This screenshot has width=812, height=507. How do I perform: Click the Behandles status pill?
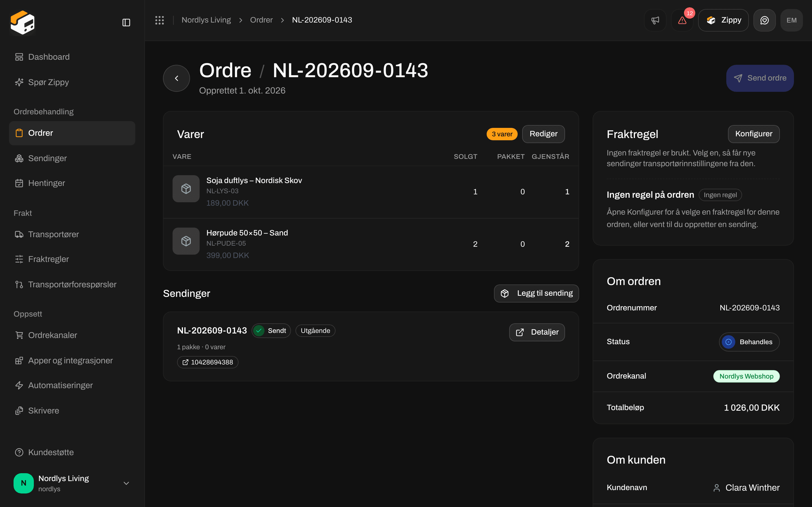pyautogui.click(x=749, y=342)
